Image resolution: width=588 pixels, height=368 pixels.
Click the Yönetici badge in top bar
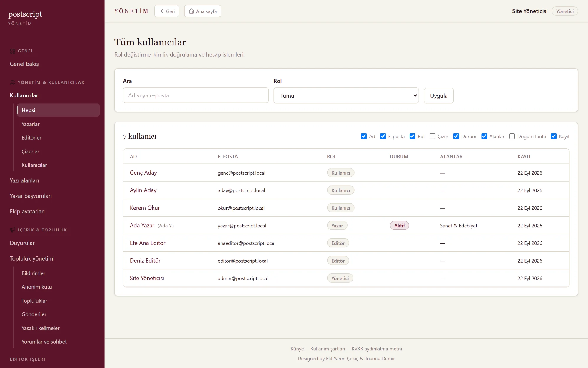pos(565,11)
